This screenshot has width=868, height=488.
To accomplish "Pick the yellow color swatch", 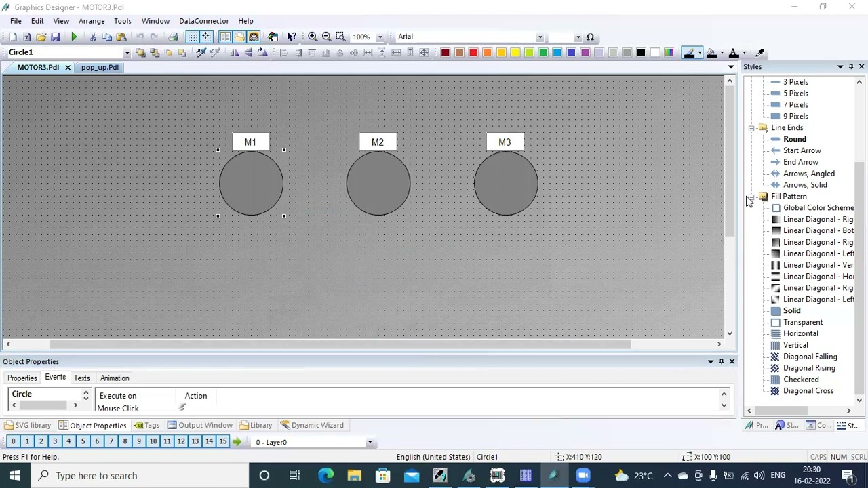I will click(515, 52).
